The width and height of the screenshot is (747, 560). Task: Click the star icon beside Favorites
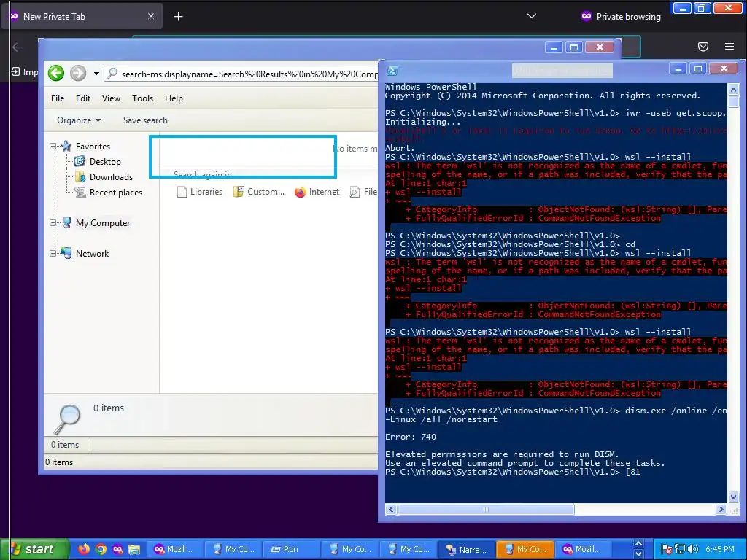tap(66, 146)
